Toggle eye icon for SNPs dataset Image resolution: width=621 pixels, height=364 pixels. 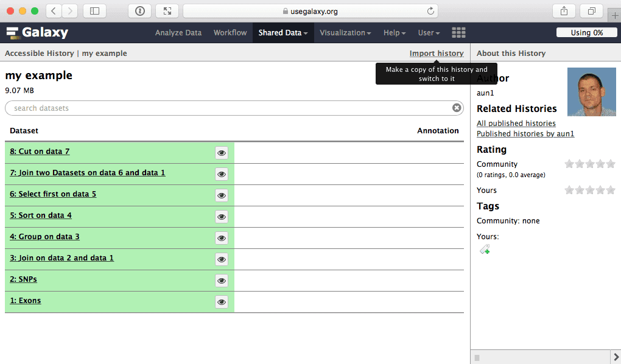tap(222, 281)
